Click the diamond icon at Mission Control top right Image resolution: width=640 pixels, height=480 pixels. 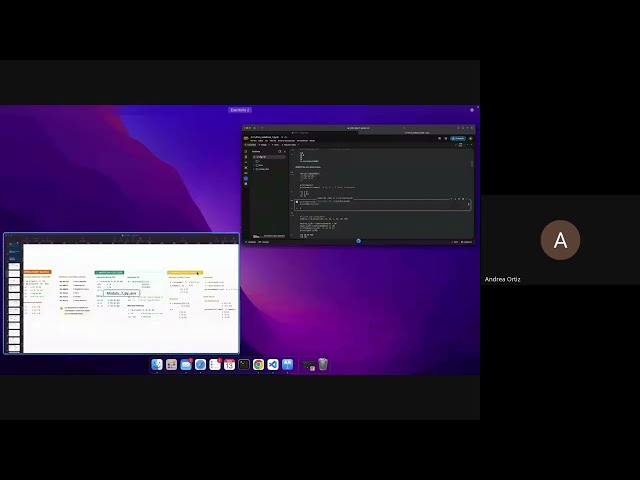[472, 110]
